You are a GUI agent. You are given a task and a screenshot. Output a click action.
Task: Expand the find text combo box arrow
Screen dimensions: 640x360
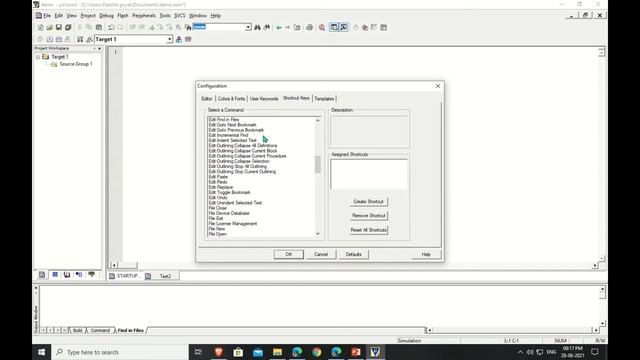[x=248, y=27]
